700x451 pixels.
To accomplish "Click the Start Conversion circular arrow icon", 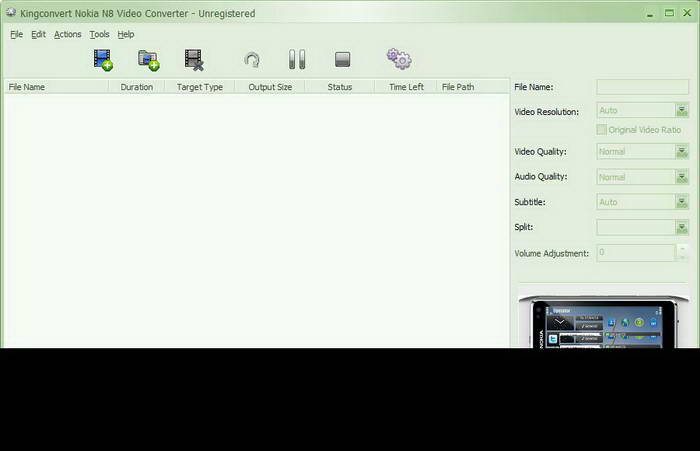I will click(x=252, y=60).
